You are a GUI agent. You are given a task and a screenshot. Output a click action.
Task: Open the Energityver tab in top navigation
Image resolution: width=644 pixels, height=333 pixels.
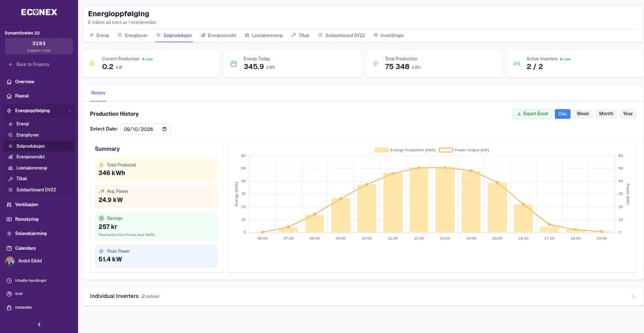tap(132, 35)
